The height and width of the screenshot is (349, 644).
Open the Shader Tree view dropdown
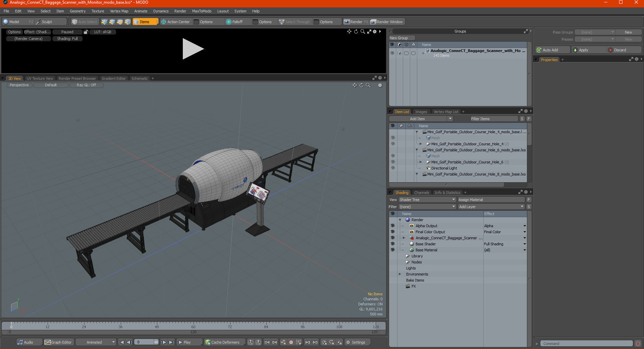pos(427,200)
